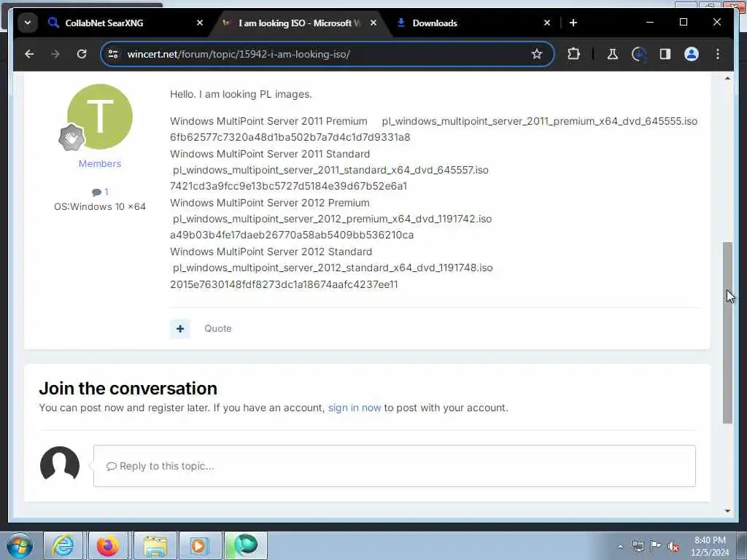The width and height of the screenshot is (747, 560).
Task: Open Windows Media Player from taskbar
Action: point(199,545)
